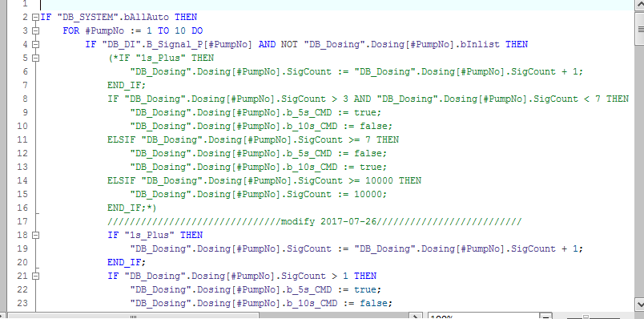Collapse the IF "DB_SYSTEM".bAllAuto block on line 2
Image resolution: width=644 pixels, height=319 pixels.
coord(35,18)
